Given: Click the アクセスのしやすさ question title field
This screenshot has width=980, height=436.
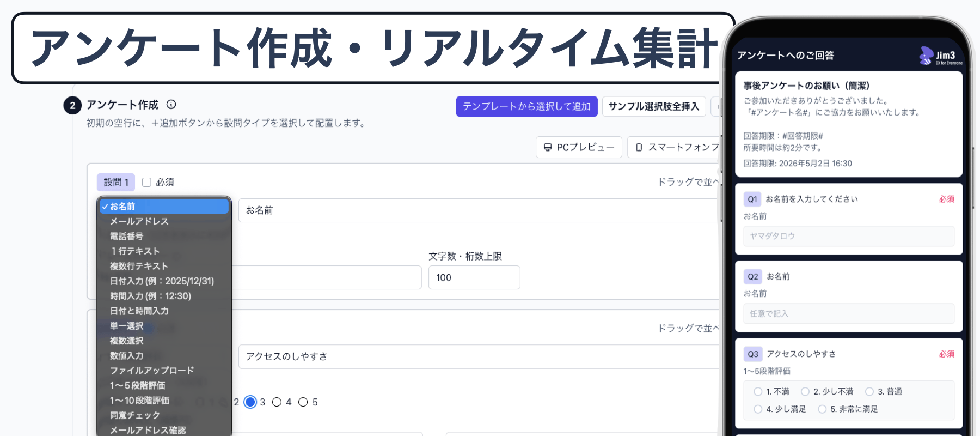Looking at the screenshot, I should (479, 356).
